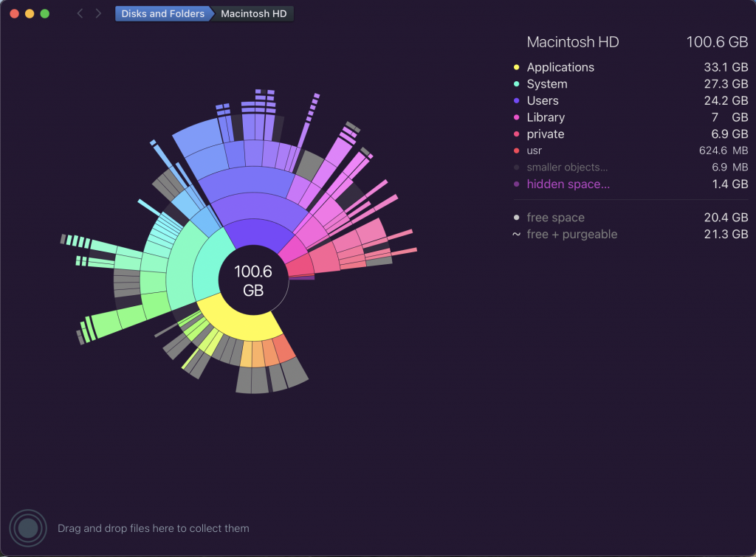Click the 1.4 GB hidden space size

(x=730, y=184)
